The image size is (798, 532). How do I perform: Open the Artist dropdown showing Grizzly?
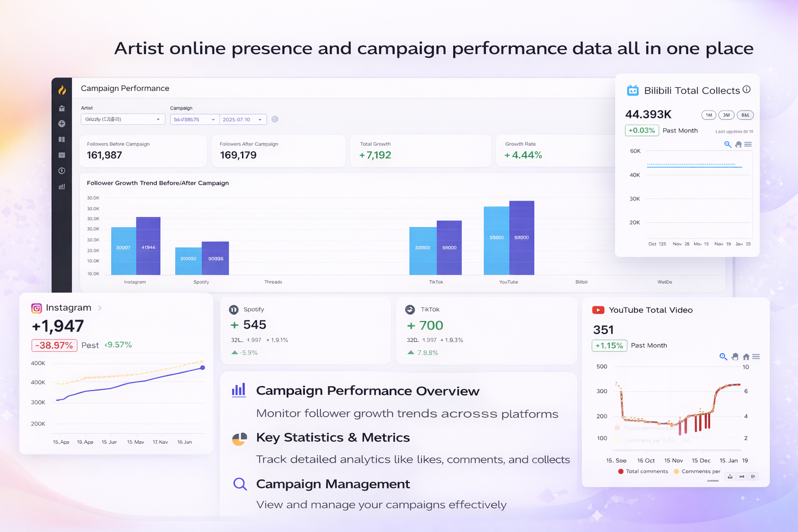[x=123, y=119]
